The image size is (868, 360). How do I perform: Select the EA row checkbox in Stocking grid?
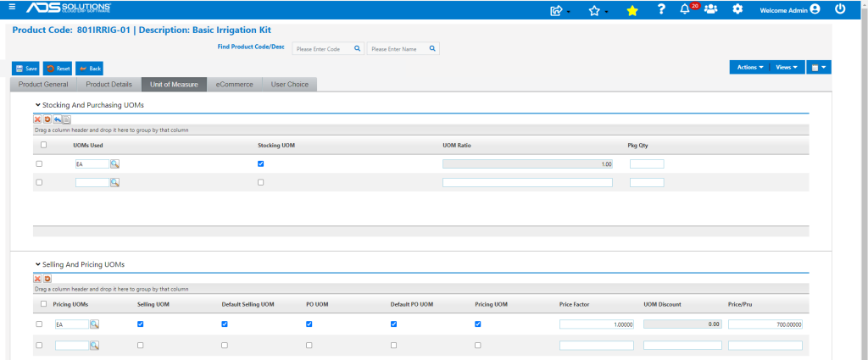(39, 163)
